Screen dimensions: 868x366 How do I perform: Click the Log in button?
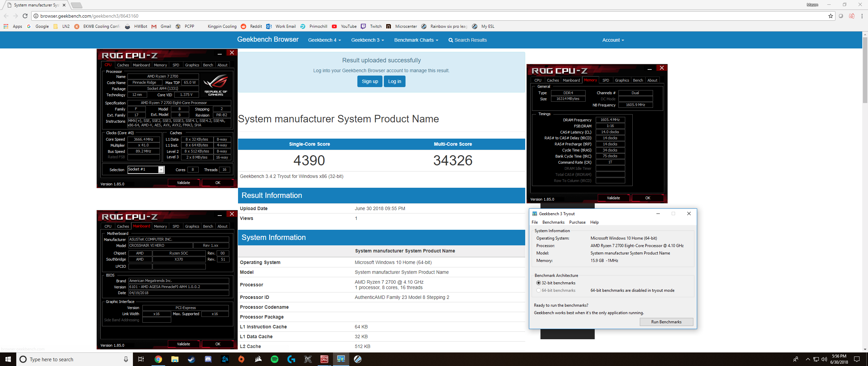[395, 81]
